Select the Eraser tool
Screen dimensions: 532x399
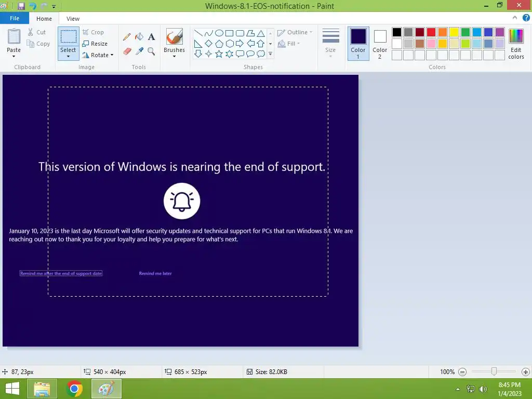[x=127, y=51]
